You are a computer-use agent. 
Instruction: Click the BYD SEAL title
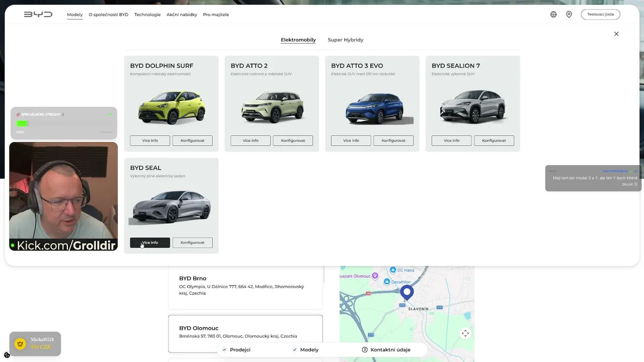click(x=146, y=168)
